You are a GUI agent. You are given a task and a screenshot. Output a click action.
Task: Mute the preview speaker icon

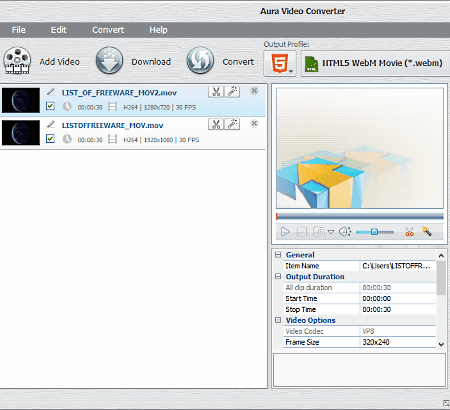345,231
